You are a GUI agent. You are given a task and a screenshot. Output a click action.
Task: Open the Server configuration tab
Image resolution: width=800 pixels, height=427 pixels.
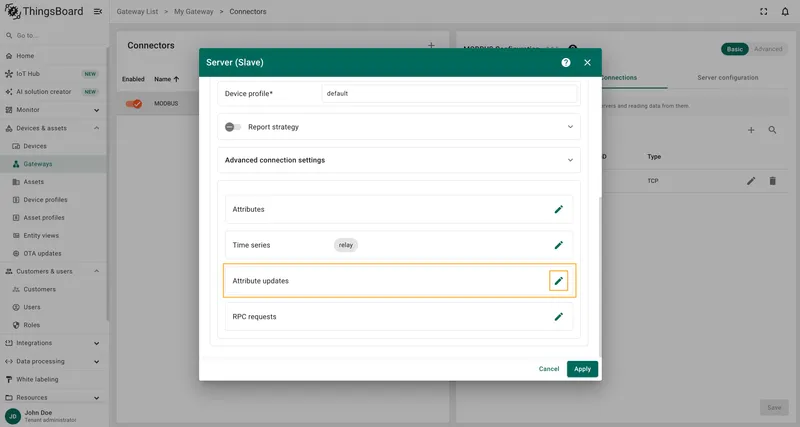pos(728,78)
